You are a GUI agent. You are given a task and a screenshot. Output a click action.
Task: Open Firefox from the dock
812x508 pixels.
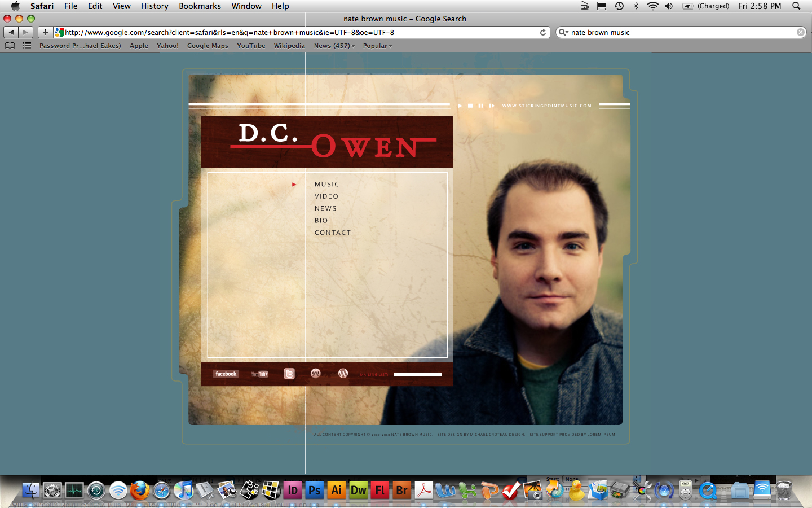[140, 490]
